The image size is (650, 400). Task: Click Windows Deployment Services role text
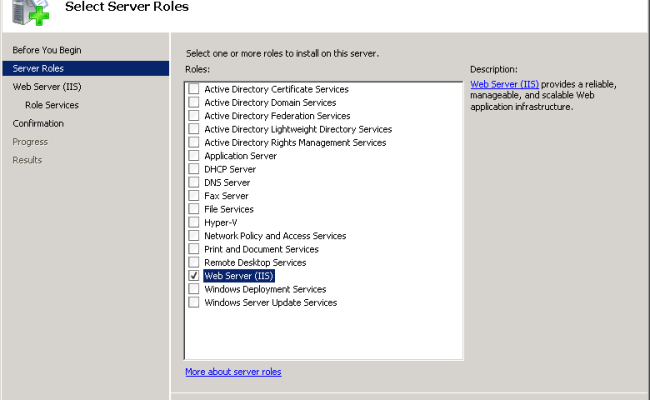pos(265,289)
